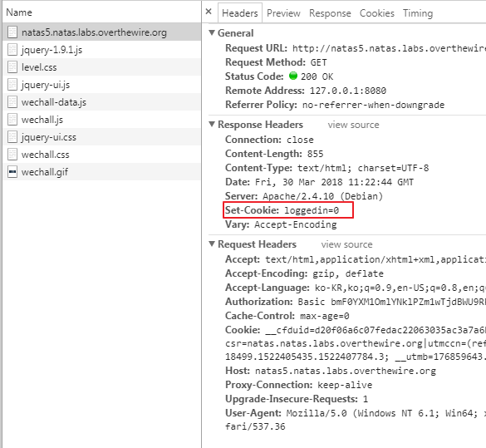Click the Referrer Policy value

(x=373, y=105)
